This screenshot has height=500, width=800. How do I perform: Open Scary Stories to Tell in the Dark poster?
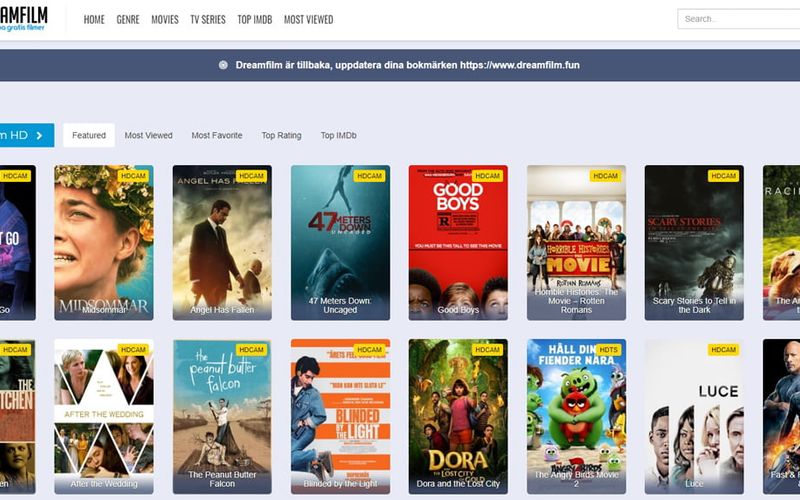coord(694,242)
